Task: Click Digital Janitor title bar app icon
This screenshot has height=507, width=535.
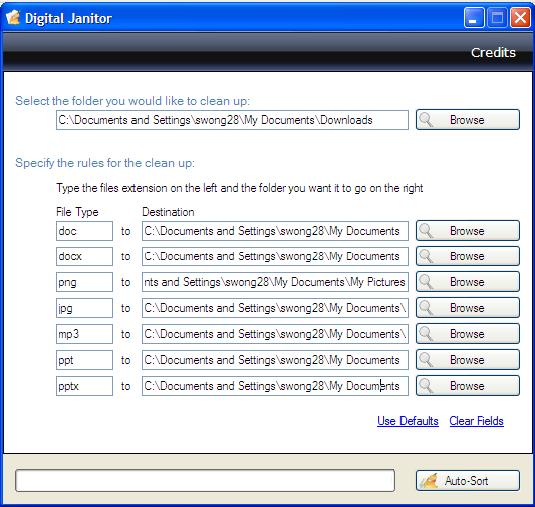Action: coord(13,17)
